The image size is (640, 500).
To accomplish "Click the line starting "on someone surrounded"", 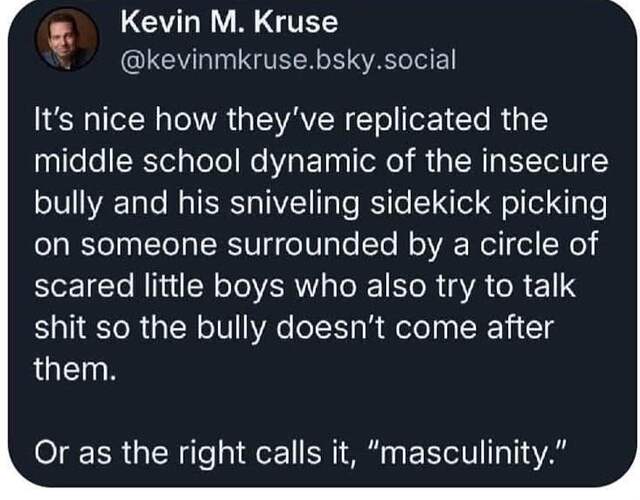I will [x=316, y=244].
